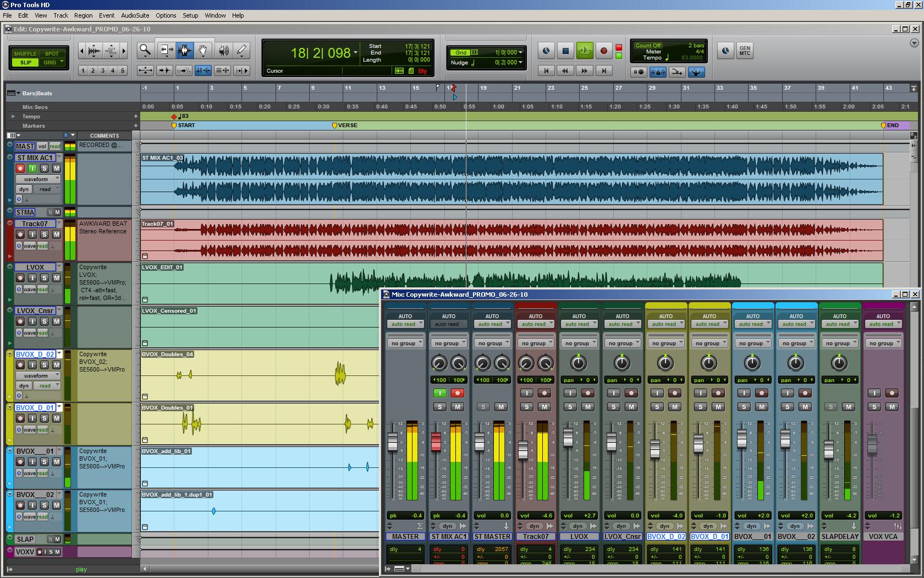
Task: Open MASTER auto read dropdown in Mix window
Action: [405, 324]
